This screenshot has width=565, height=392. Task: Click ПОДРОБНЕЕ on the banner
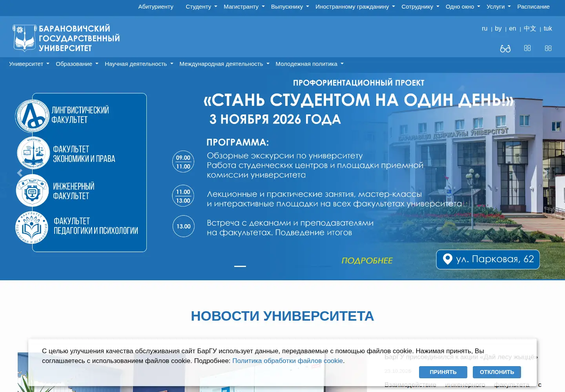(x=367, y=261)
